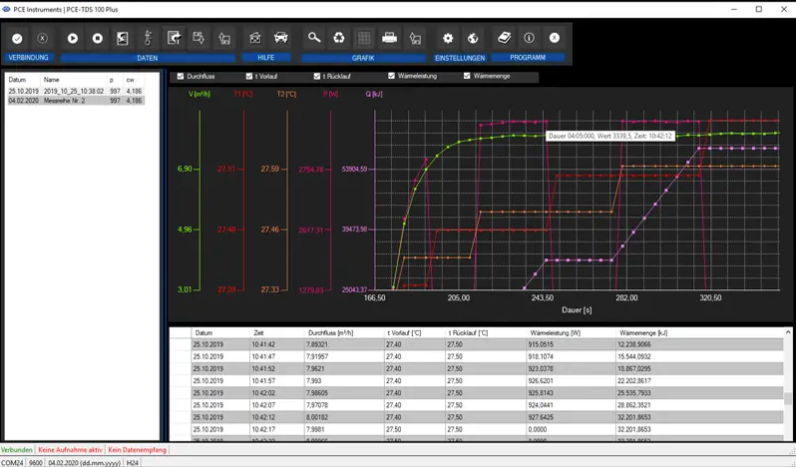Click the info icon in Programm
This screenshot has height=467, width=796.
pos(529,38)
